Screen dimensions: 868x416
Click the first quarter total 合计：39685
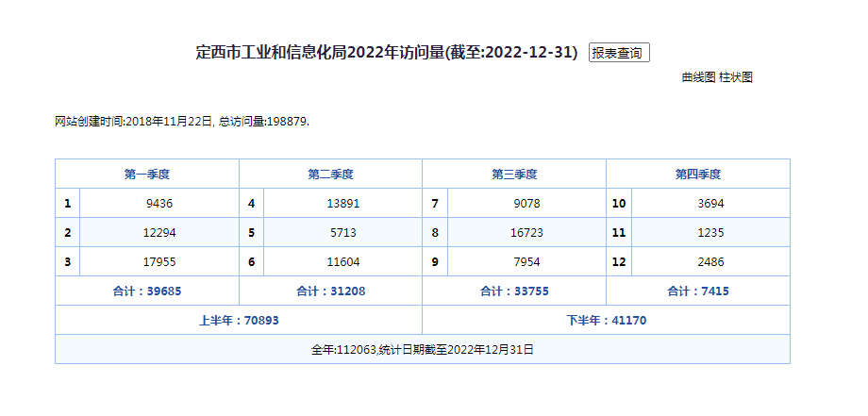pos(146,291)
